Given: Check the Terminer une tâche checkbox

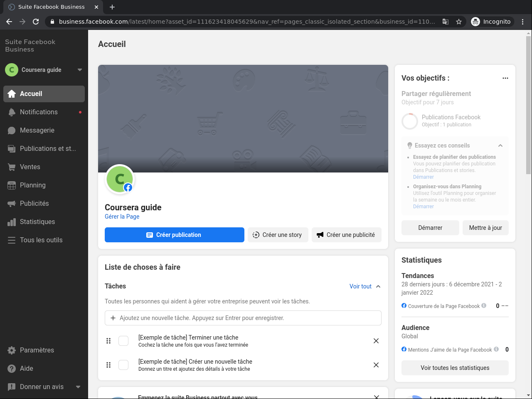Looking at the screenshot, I should point(123,341).
